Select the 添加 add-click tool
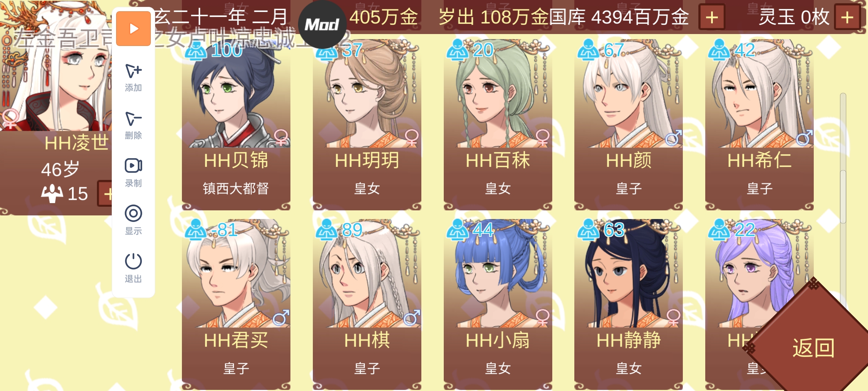This screenshot has width=868, height=391. (133, 77)
